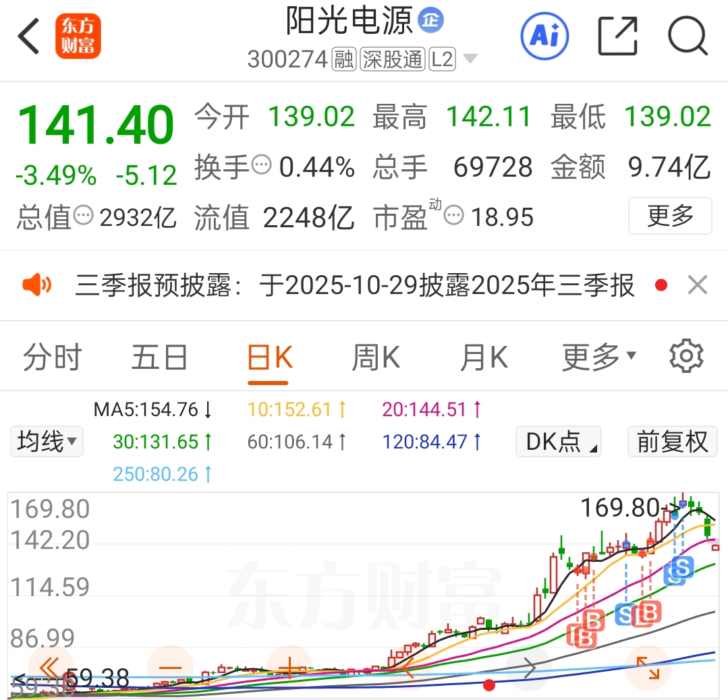Screen dimensions: 728x700
Task: Move chart right with arrow button
Action: click(x=528, y=668)
